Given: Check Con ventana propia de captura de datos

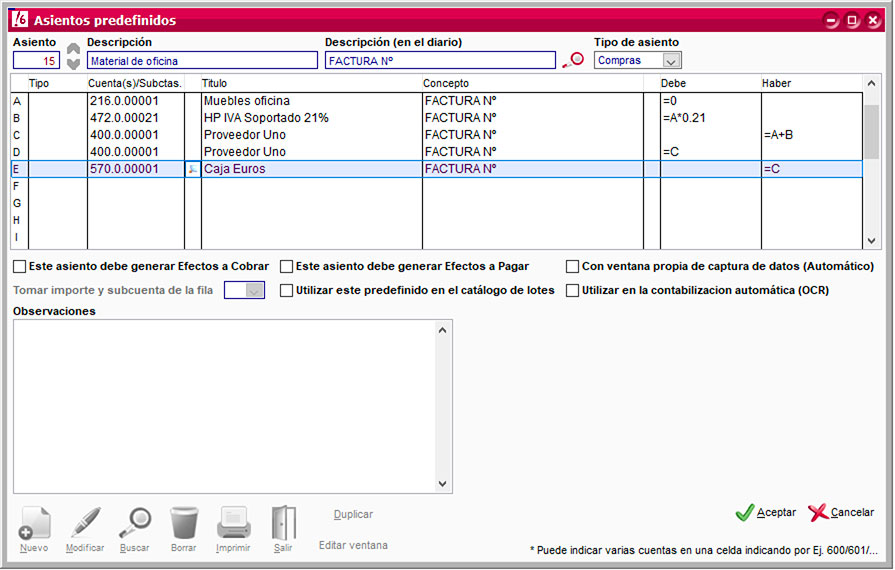Looking at the screenshot, I should [x=573, y=266].
